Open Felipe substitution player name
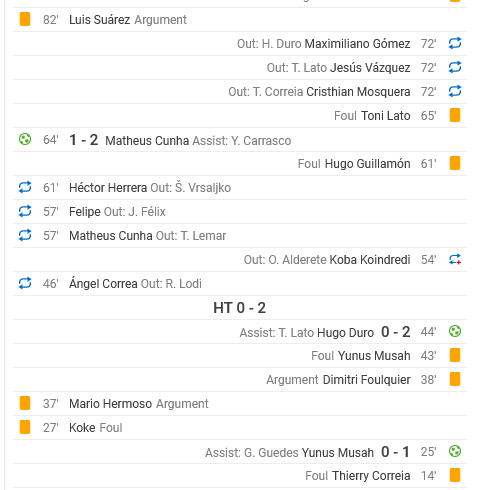The height and width of the screenshot is (490, 482). pyautogui.click(x=85, y=212)
